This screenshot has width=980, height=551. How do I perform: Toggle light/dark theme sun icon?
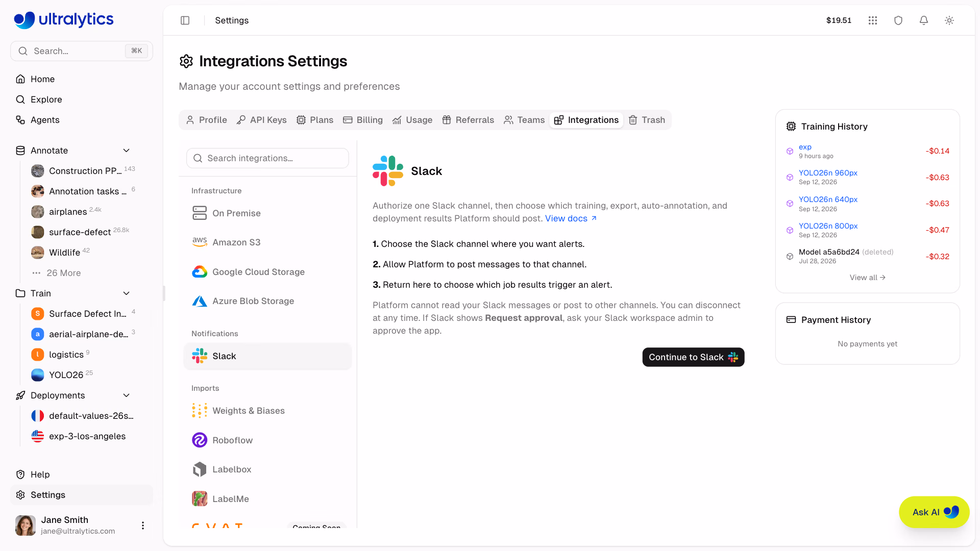pyautogui.click(x=949, y=20)
